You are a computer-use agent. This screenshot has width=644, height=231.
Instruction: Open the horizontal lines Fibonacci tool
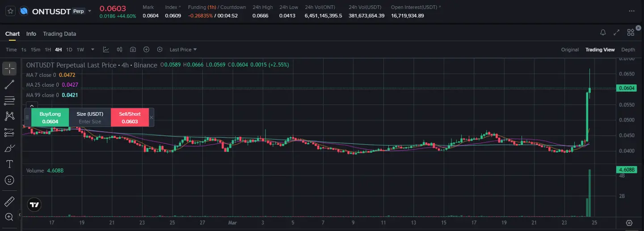point(9,101)
